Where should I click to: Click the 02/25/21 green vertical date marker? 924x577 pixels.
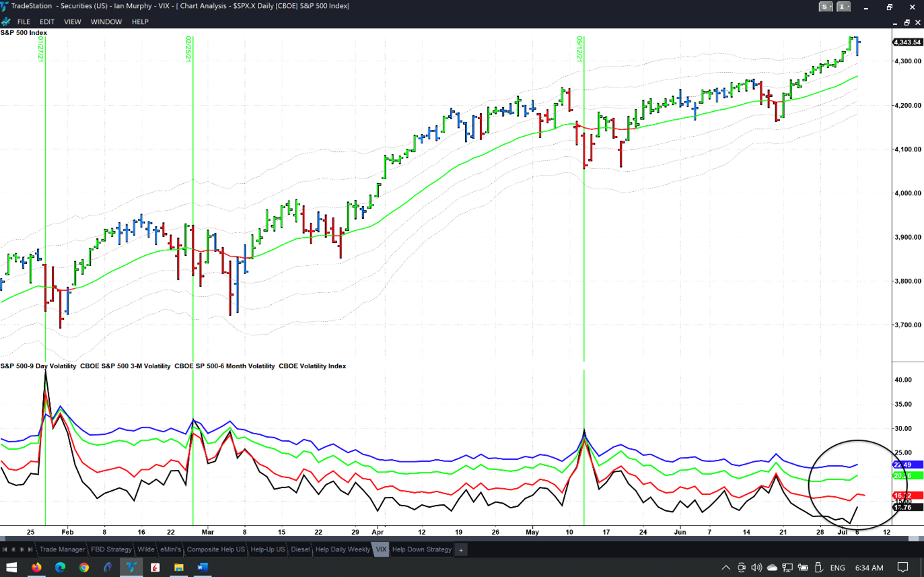tap(193, 202)
